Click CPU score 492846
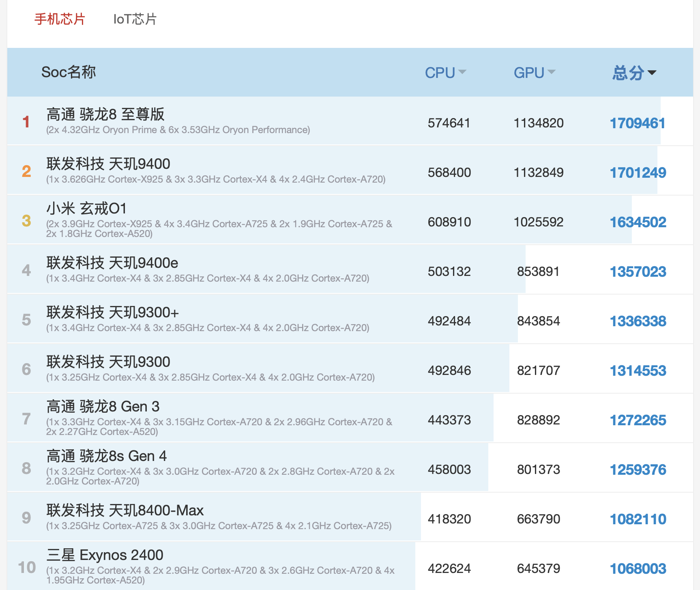The width and height of the screenshot is (700, 590). click(449, 370)
